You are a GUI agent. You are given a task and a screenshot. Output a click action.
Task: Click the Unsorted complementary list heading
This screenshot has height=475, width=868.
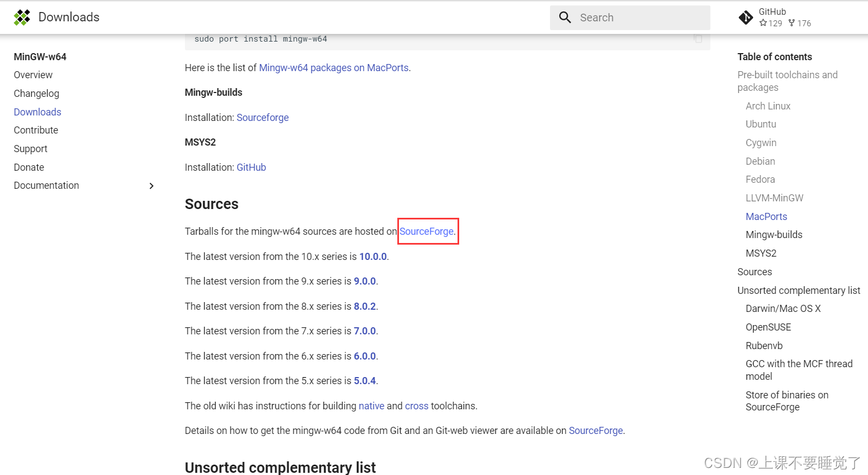[x=280, y=467]
